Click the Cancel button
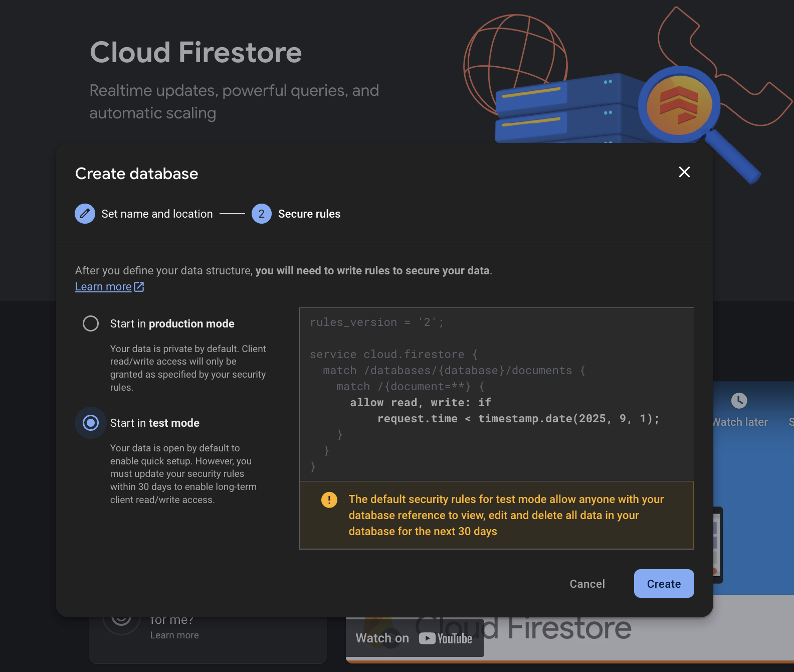794x672 pixels. pos(587,584)
